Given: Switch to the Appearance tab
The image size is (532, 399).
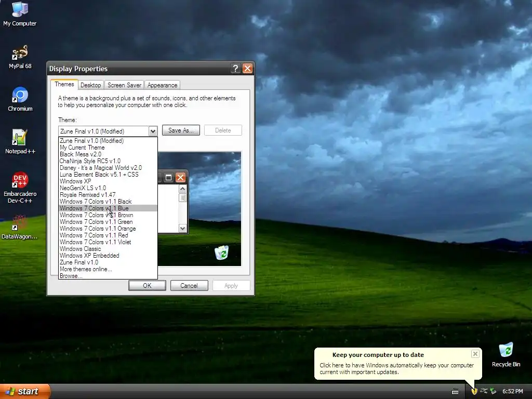Looking at the screenshot, I should tap(162, 85).
